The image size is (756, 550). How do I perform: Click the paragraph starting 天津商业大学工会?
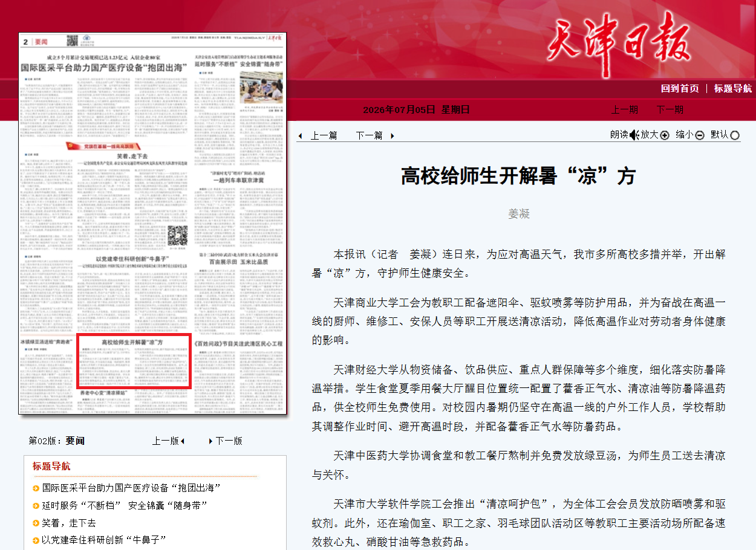coord(518,321)
